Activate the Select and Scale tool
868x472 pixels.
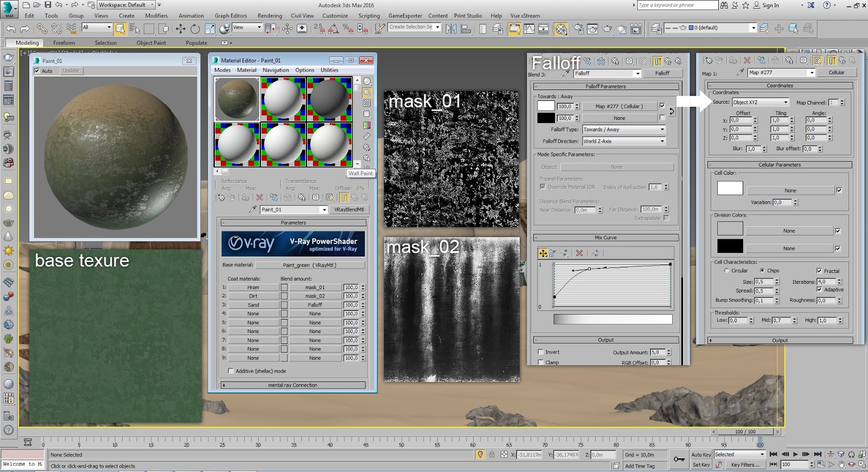tap(210, 28)
